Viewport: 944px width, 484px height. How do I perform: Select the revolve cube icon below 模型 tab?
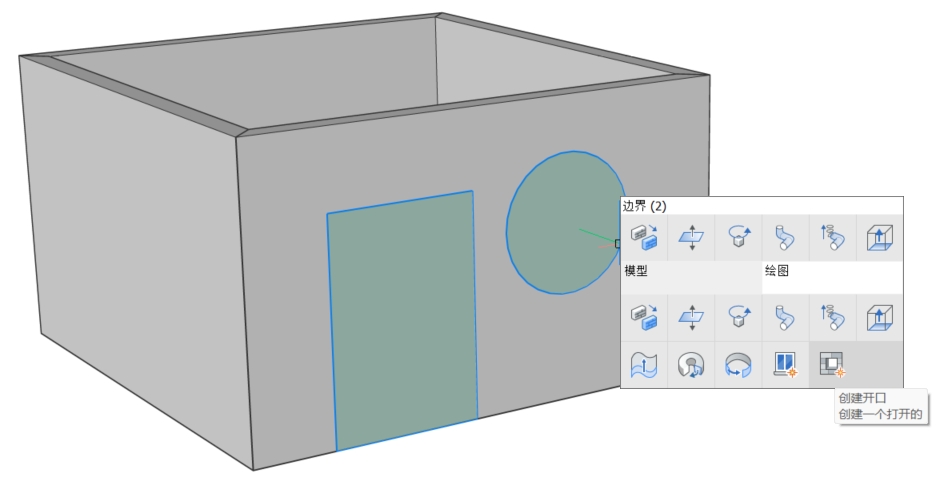[x=738, y=317]
